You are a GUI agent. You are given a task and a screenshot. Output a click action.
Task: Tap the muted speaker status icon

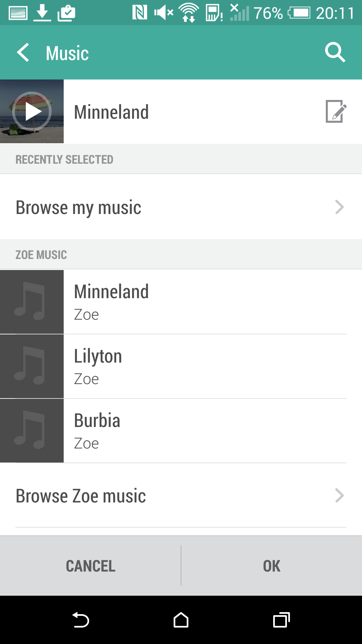(x=164, y=13)
